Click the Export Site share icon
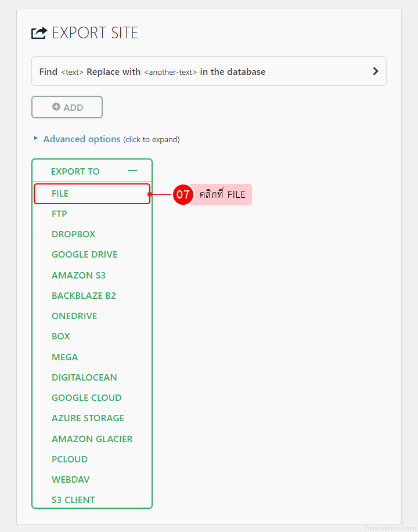The width and height of the screenshot is (418, 532). [38, 33]
